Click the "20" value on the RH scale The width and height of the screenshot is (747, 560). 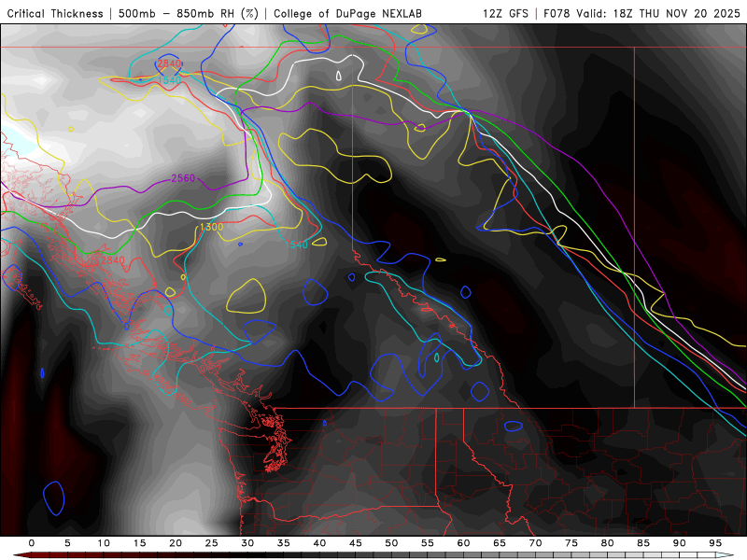(176, 543)
